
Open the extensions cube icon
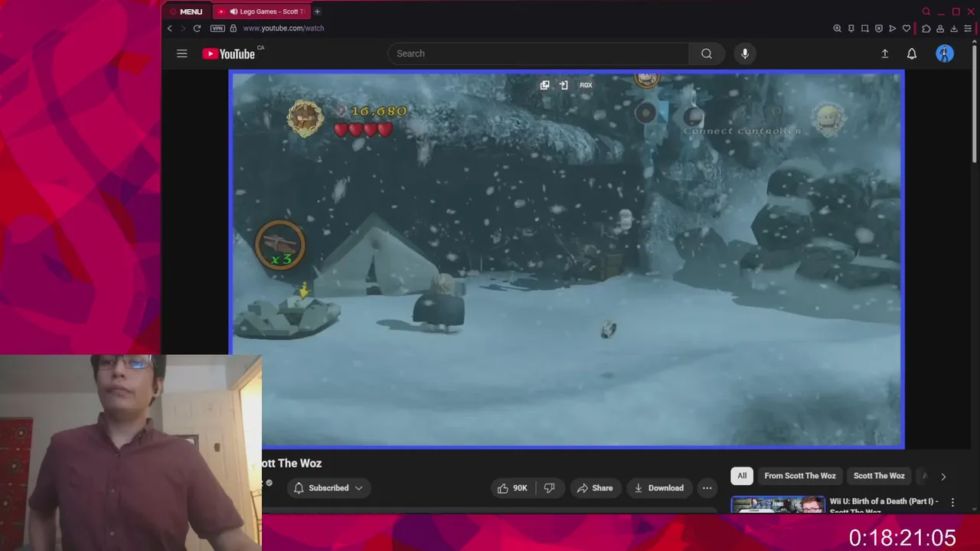pos(926,28)
